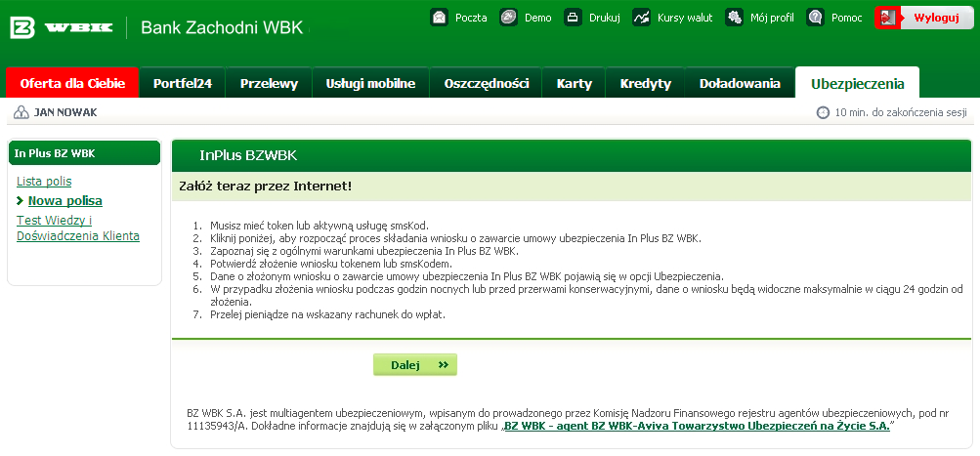
Task: Open the Doładowania tab
Action: click(x=740, y=83)
